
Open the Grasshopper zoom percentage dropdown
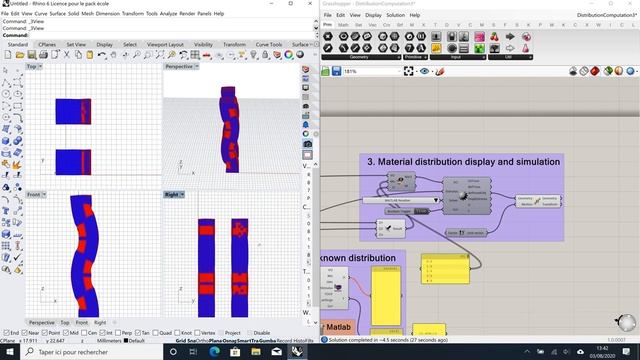click(399, 71)
